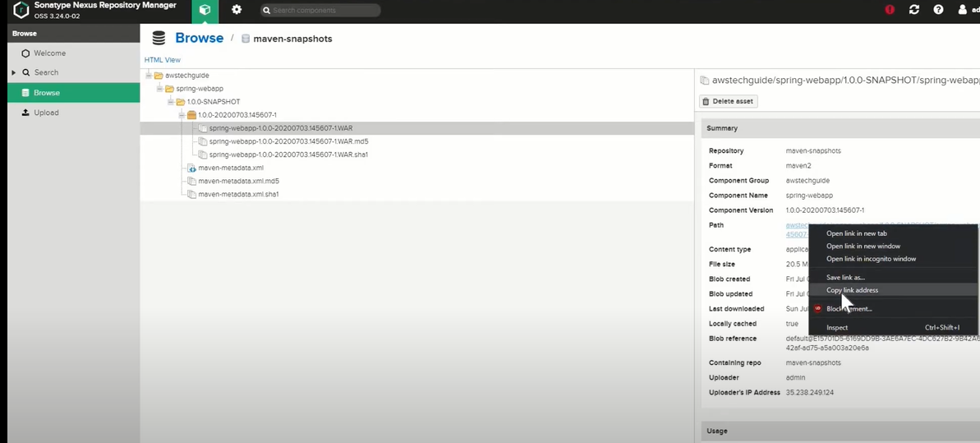Screen dimensions: 980x443
Task: Click the maven2 Format value
Action: [x=798, y=166]
